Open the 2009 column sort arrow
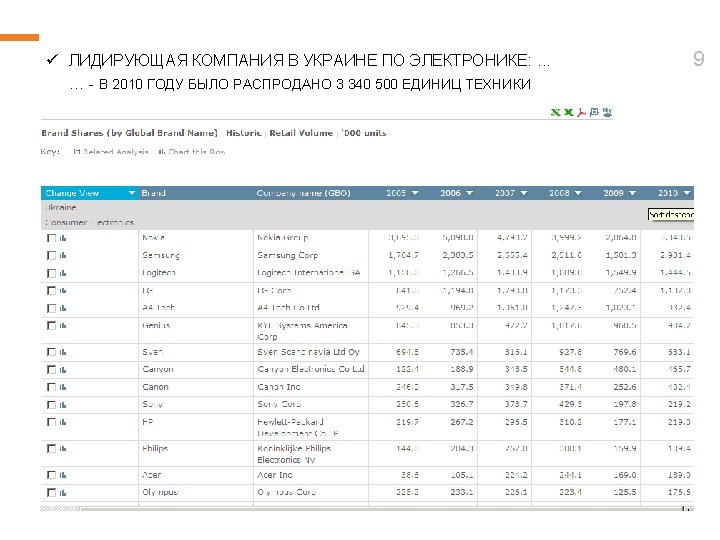This screenshot has width=720, height=540. (632, 193)
